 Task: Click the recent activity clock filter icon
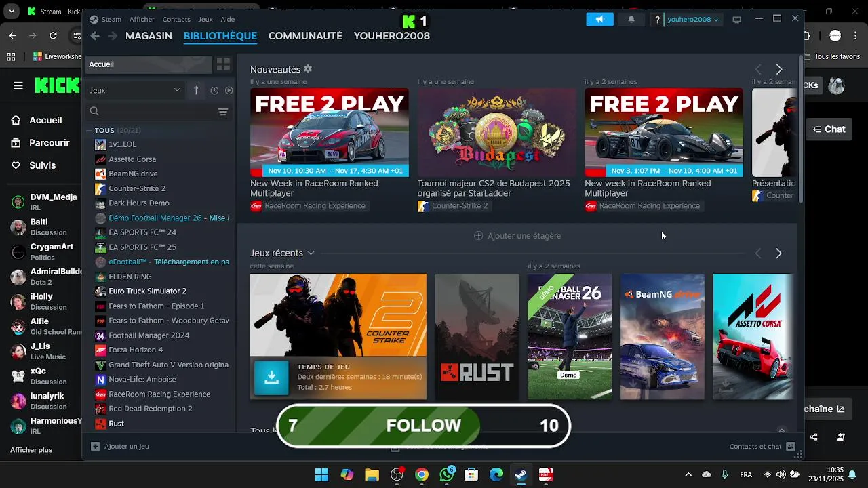(214, 90)
